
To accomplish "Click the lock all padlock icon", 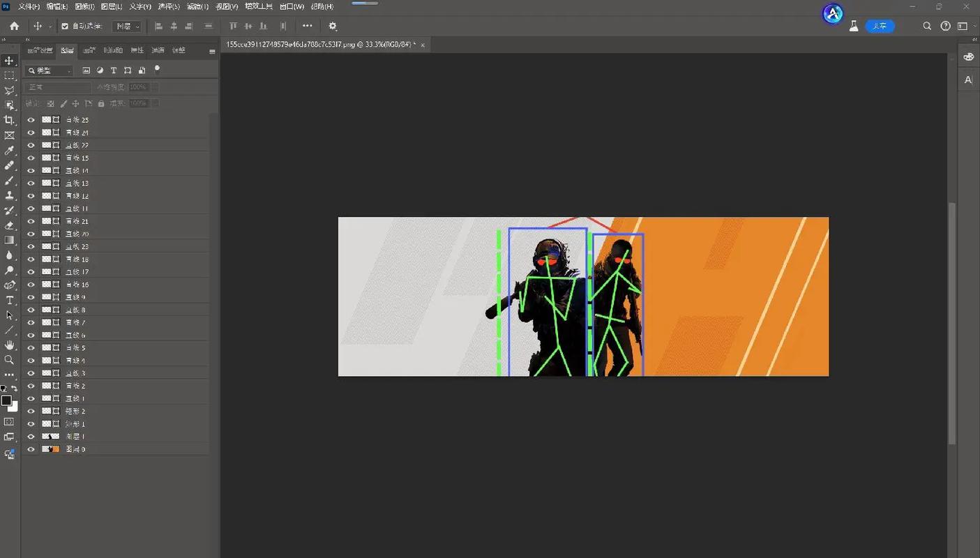I will 101,103.
